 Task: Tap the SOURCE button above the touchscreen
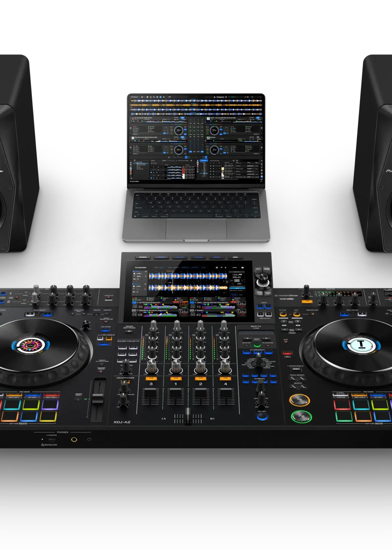[x=143, y=257]
